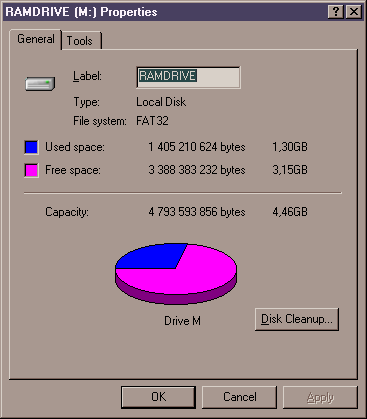Click the 'Local Disk' type value
367x419 pixels.
point(161,102)
